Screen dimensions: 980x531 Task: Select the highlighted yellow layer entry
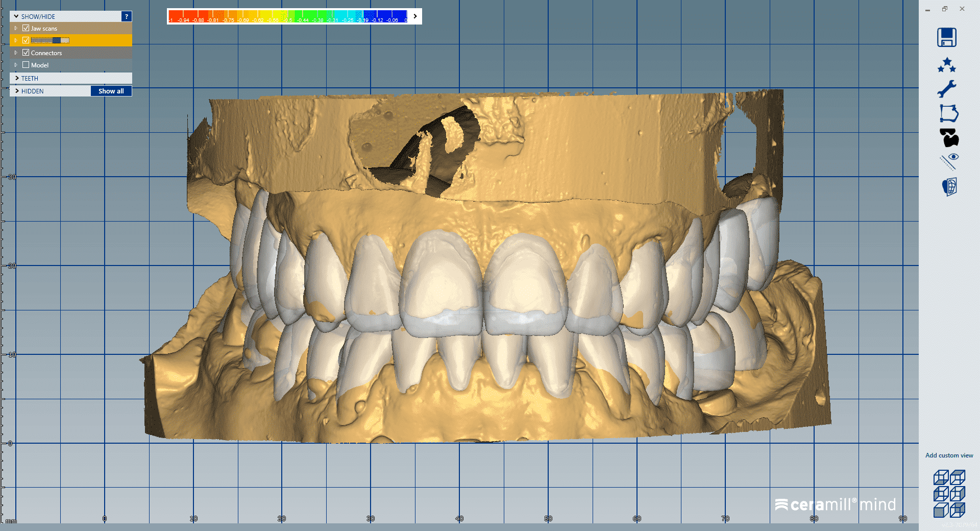coord(51,40)
